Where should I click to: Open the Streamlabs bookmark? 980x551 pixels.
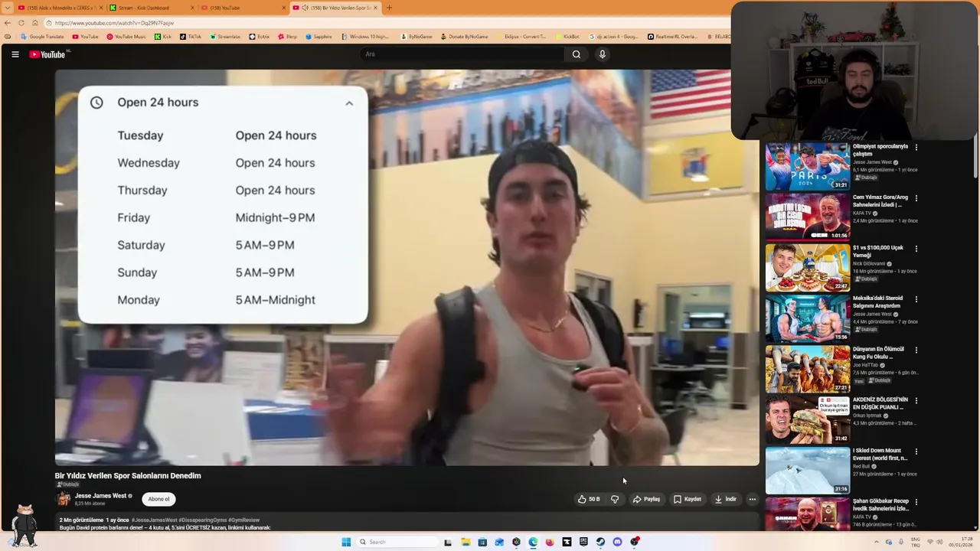[x=224, y=37]
